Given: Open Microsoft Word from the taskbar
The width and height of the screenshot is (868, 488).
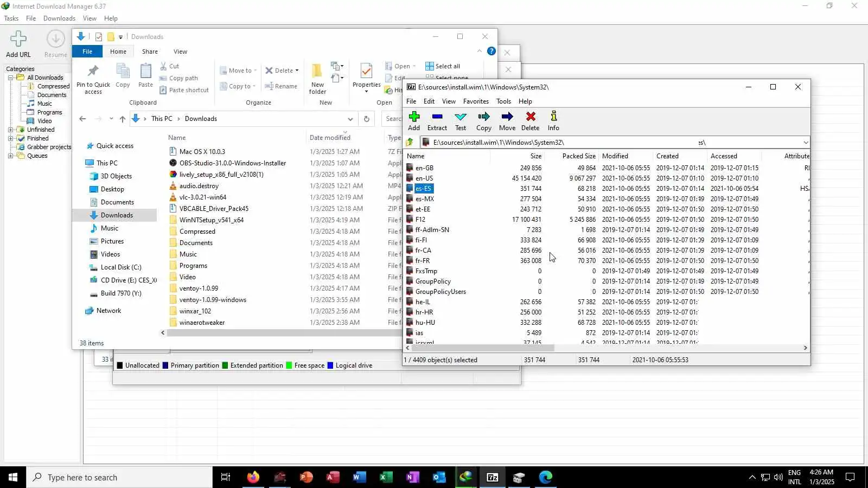Looking at the screenshot, I should (x=359, y=477).
